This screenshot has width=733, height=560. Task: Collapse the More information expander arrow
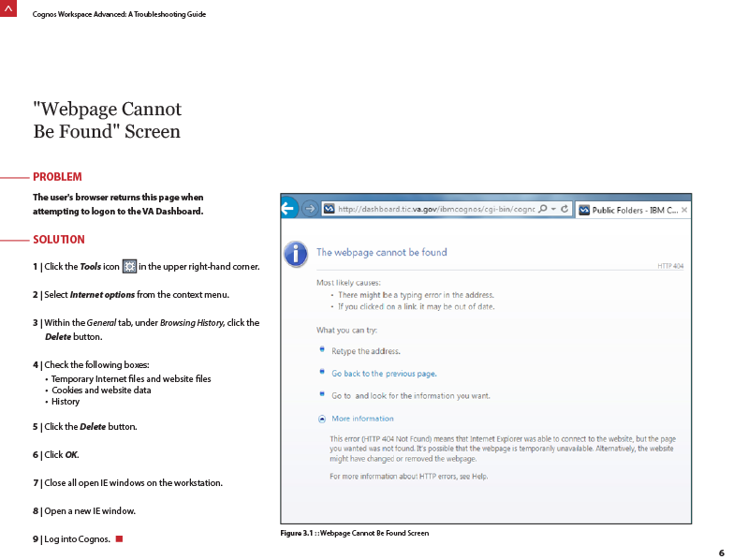322,419
